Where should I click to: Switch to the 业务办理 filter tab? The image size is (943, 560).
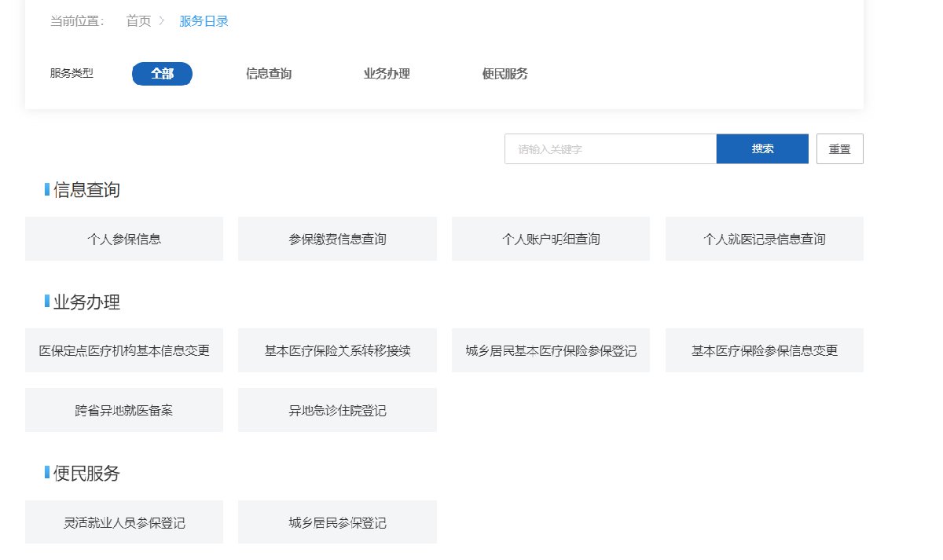(x=387, y=74)
